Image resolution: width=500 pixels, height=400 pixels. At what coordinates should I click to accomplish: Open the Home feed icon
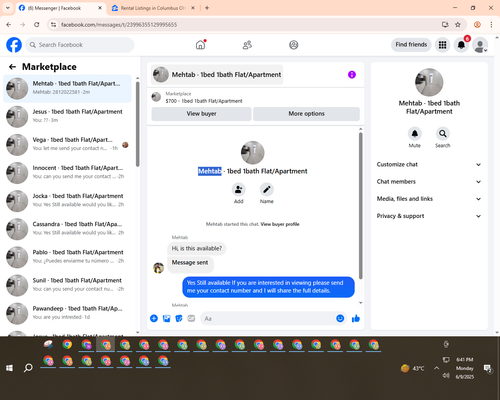200,45
